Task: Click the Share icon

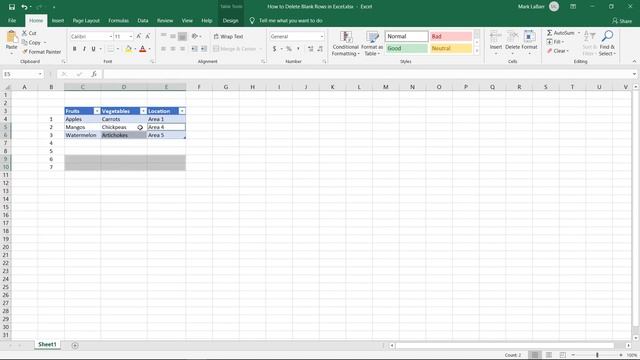Action: click(x=622, y=20)
